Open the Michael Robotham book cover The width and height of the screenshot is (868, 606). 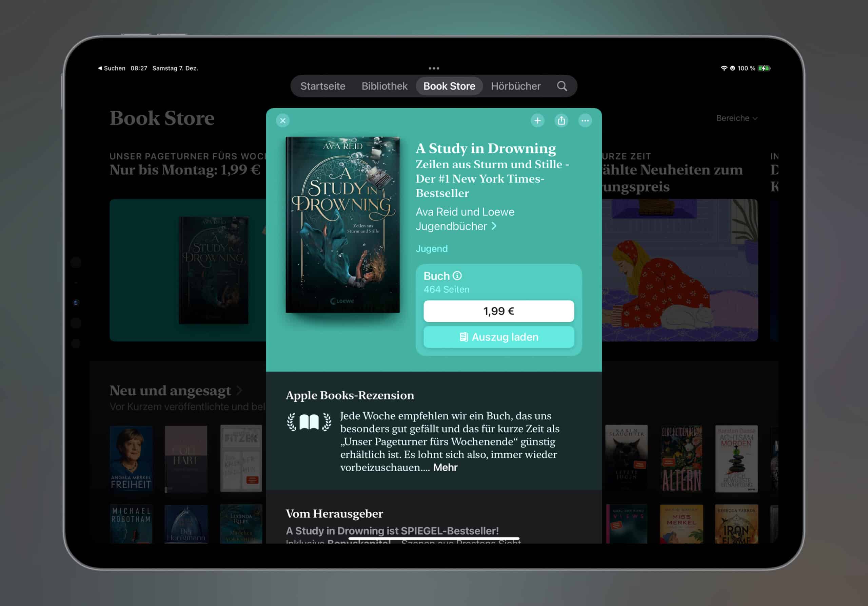click(x=131, y=524)
